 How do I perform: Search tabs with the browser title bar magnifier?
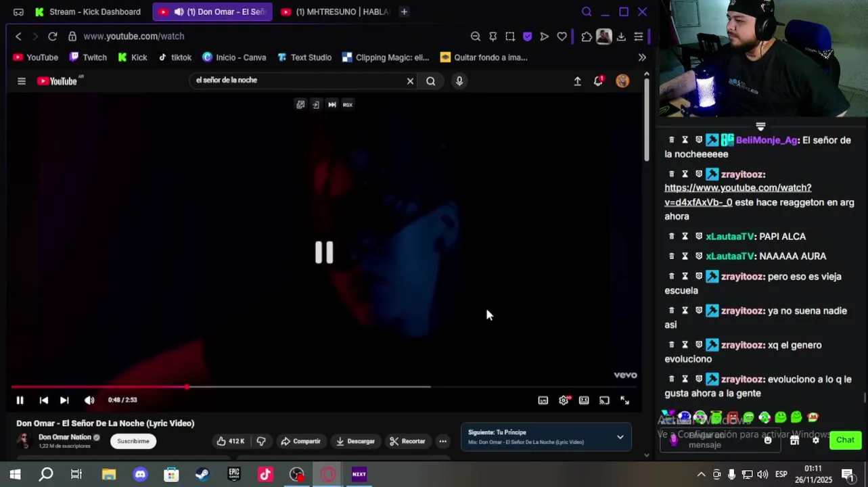(x=587, y=11)
